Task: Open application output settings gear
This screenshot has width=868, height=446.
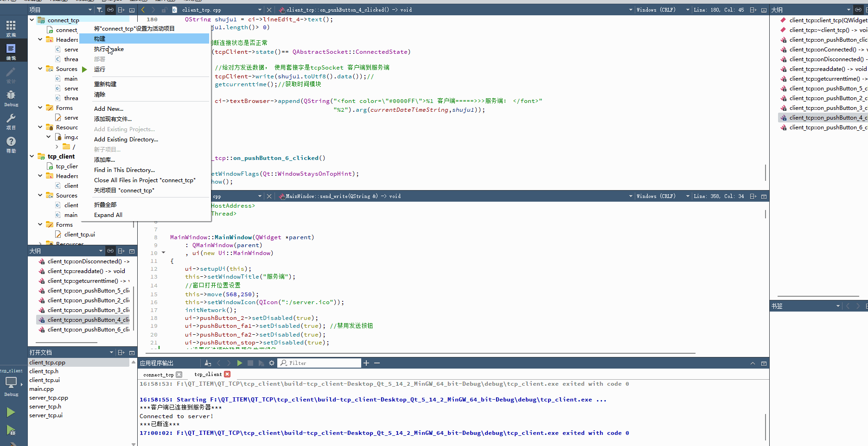Action: [x=272, y=363]
